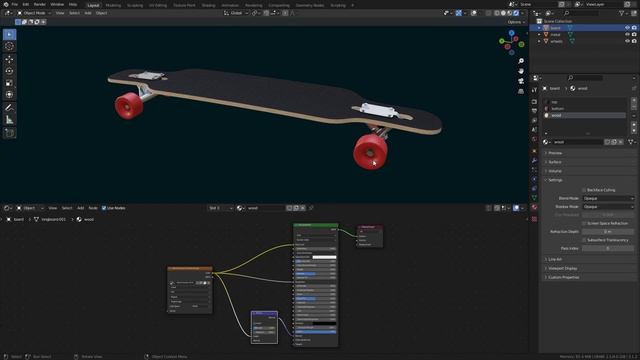Image resolution: width=640 pixels, height=360 pixels.
Task: Select the wood material slot
Action: point(584,116)
